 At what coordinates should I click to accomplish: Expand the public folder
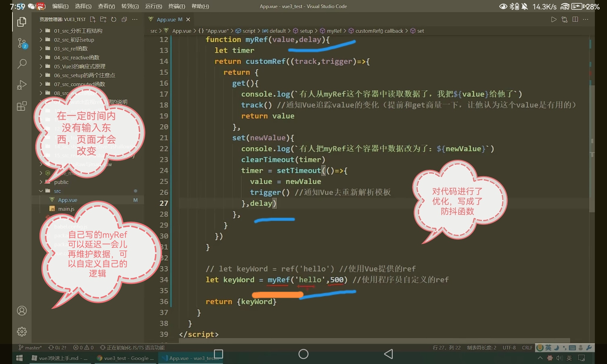61,182
